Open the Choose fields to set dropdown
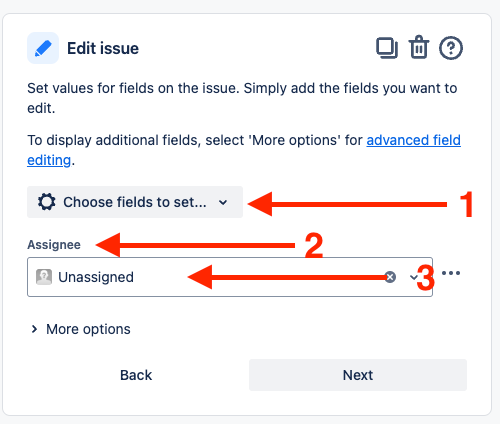The height and width of the screenshot is (424, 500). [135, 202]
